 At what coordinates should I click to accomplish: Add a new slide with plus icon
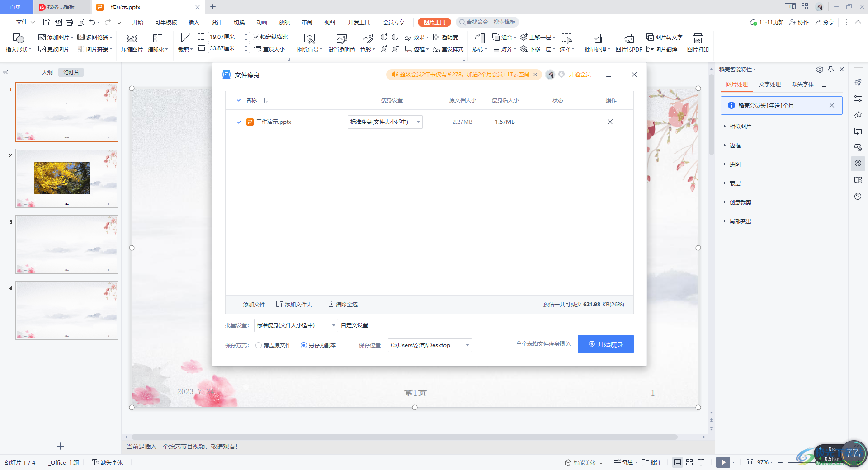point(61,446)
